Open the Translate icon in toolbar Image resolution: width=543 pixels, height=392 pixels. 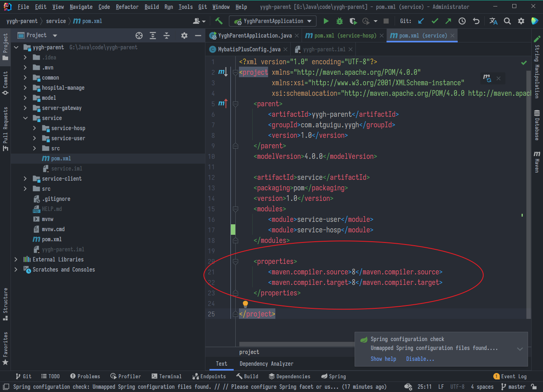coord(493,21)
